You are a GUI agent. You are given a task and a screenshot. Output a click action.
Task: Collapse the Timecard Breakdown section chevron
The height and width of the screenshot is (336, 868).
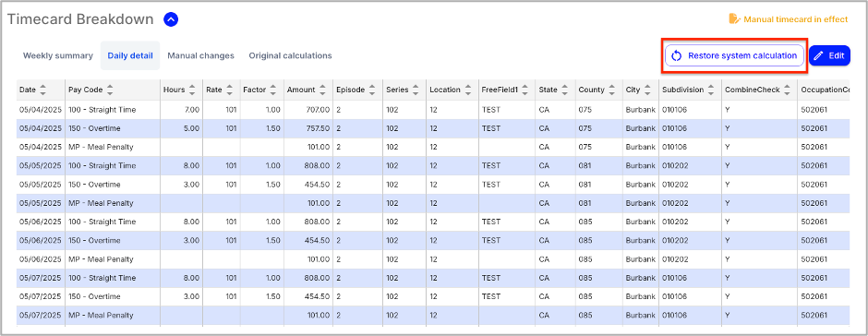tap(171, 19)
